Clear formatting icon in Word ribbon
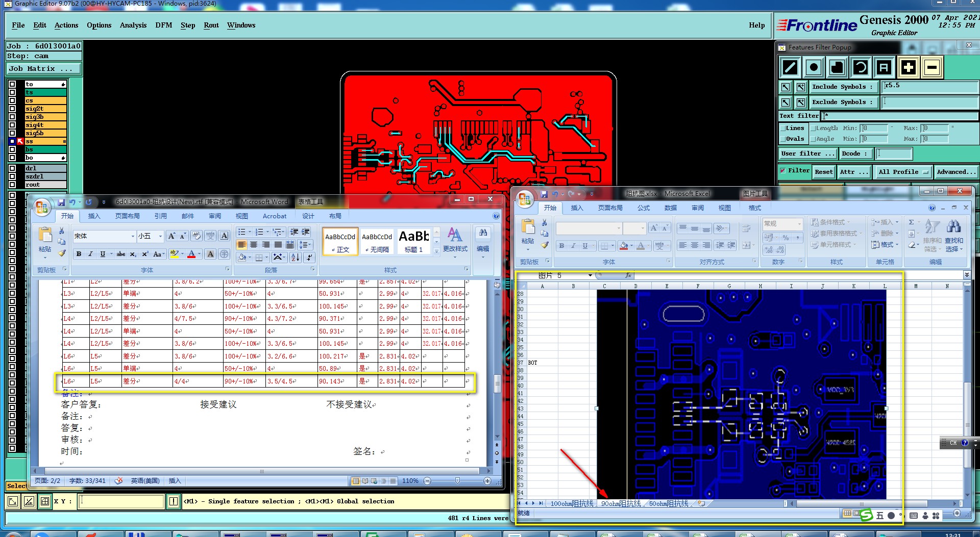Viewport: 980px width, 537px height. pyautogui.click(x=197, y=236)
